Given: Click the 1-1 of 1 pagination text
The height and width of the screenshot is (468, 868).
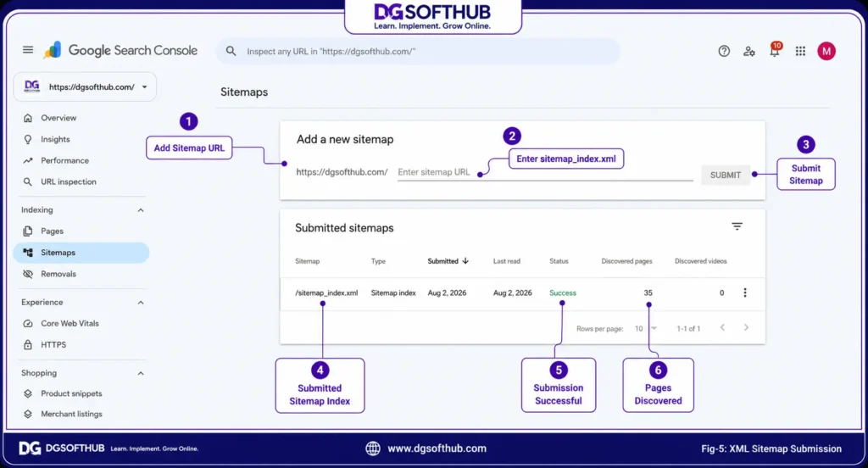Looking at the screenshot, I should click(688, 328).
